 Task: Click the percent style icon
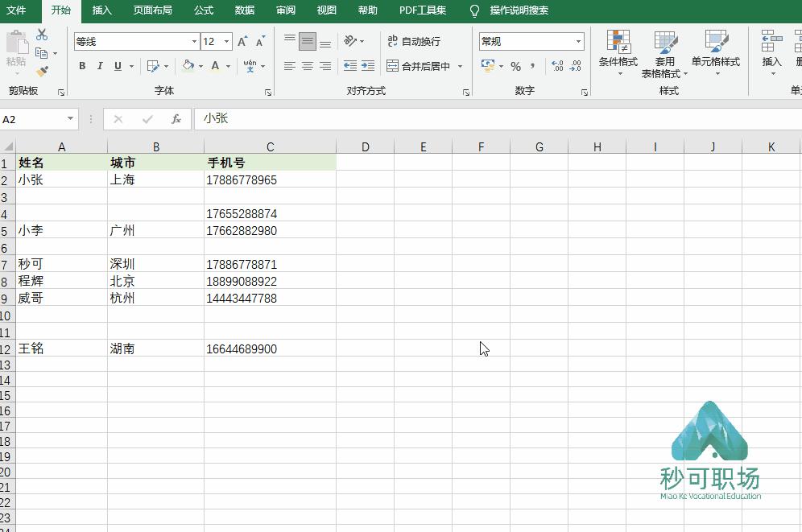coord(515,66)
